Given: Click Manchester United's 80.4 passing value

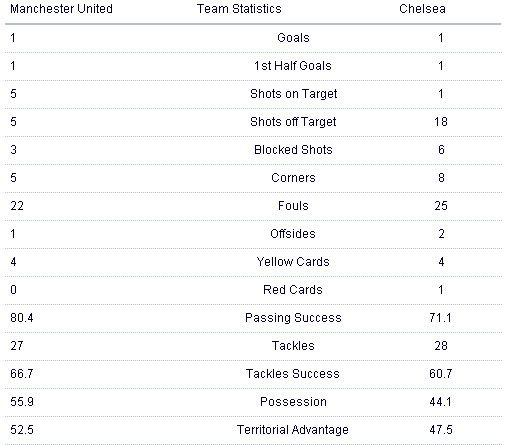Looking at the screenshot, I should [22, 318].
